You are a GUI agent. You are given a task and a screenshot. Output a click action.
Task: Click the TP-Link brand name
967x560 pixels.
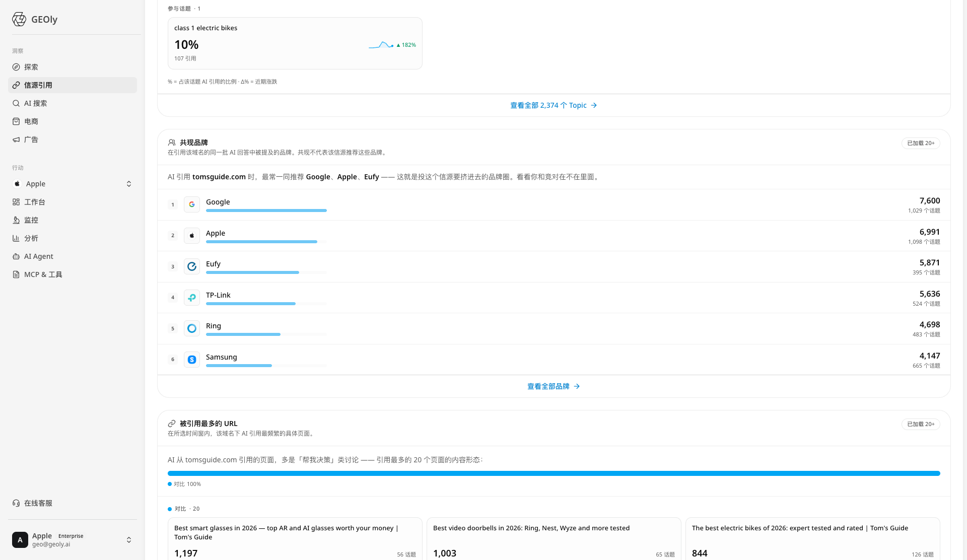click(218, 295)
